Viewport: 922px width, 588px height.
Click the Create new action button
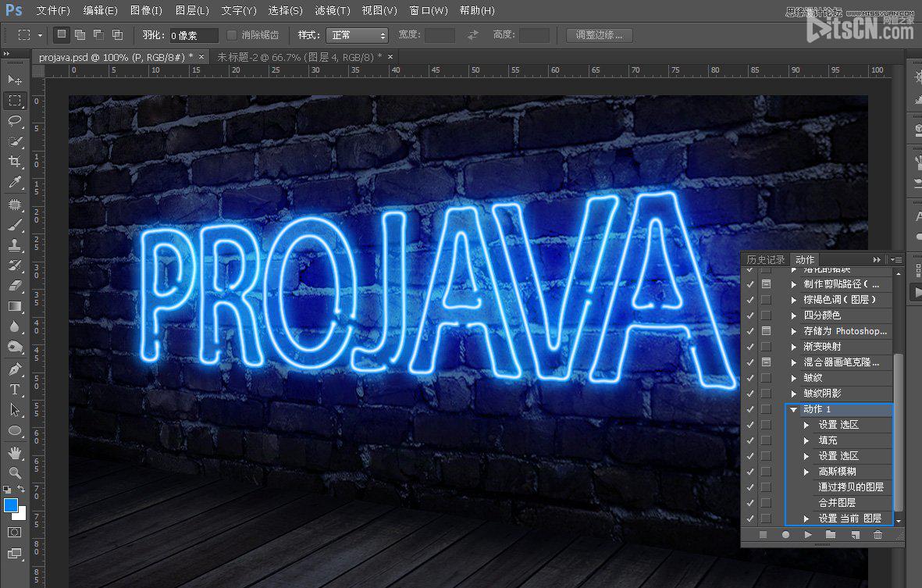click(855, 533)
